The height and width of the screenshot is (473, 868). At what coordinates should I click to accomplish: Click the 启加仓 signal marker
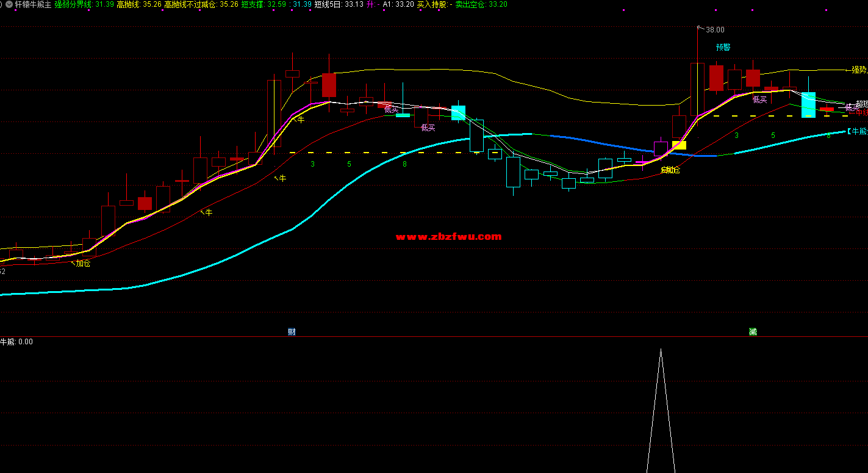click(x=670, y=170)
